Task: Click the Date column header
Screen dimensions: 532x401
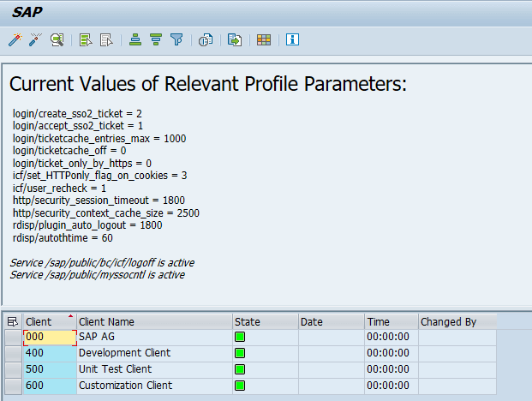Action: (x=332, y=321)
